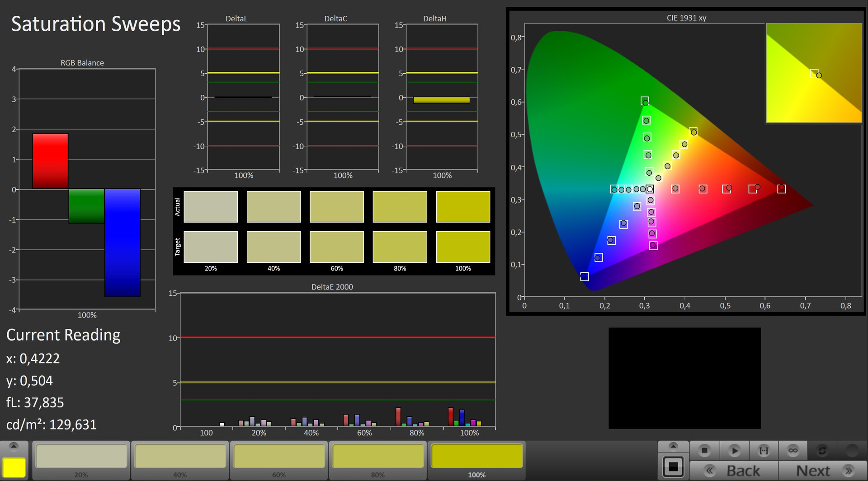The width and height of the screenshot is (868, 481).
Task: Click the 100% magenta marker in the CIE diagram
Action: point(653,246)
